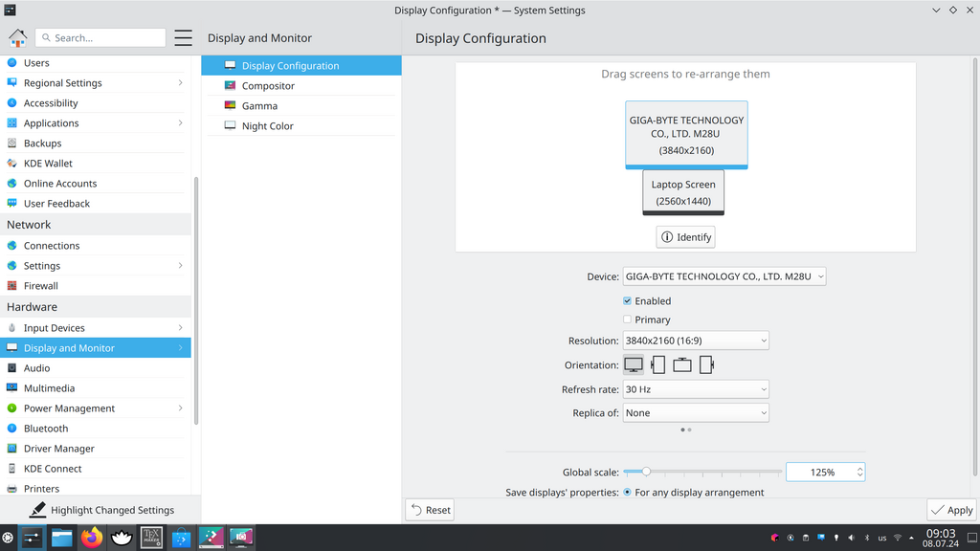Open the file manager from the taskbar
980x551 pixels.
62,538
